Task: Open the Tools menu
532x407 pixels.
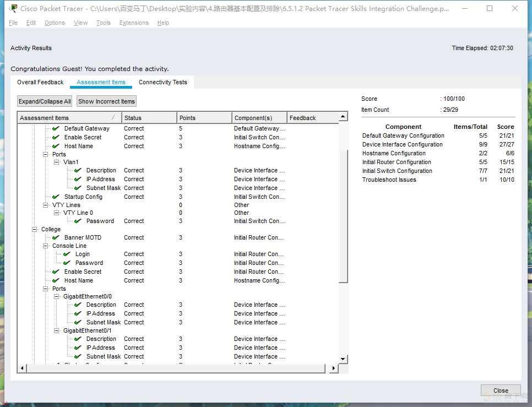Action: (x=103, y=23)
